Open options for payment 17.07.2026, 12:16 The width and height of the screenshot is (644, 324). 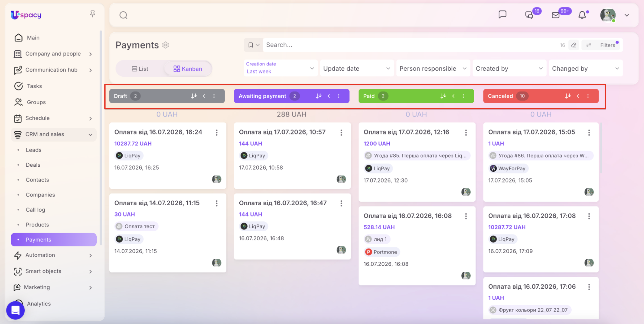tap(466, 133)
